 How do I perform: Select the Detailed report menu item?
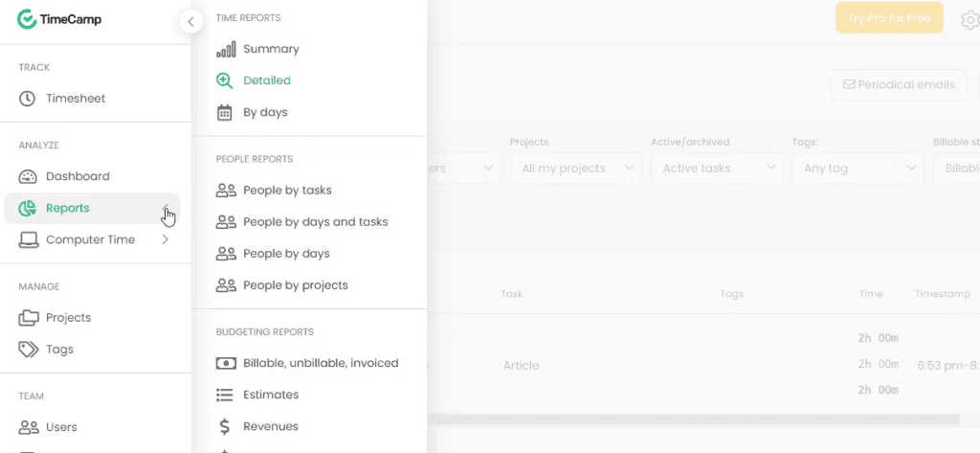coord(267,80)
